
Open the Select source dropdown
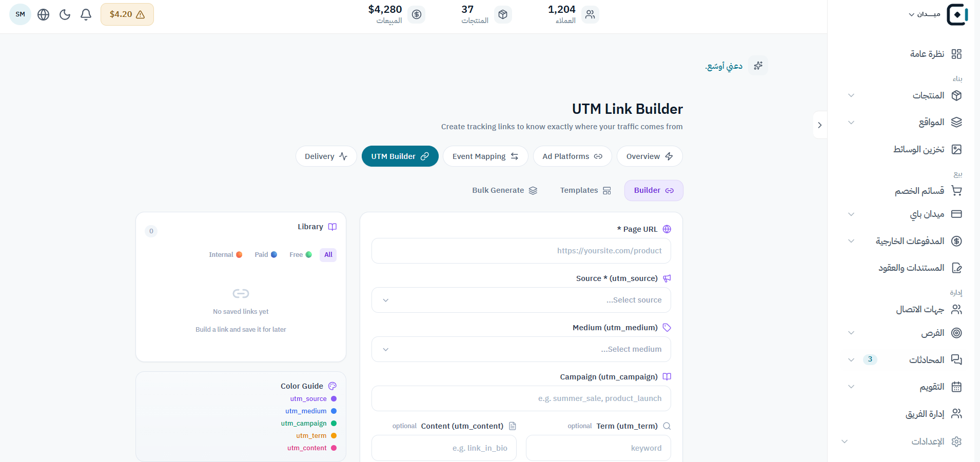[521, 300]
